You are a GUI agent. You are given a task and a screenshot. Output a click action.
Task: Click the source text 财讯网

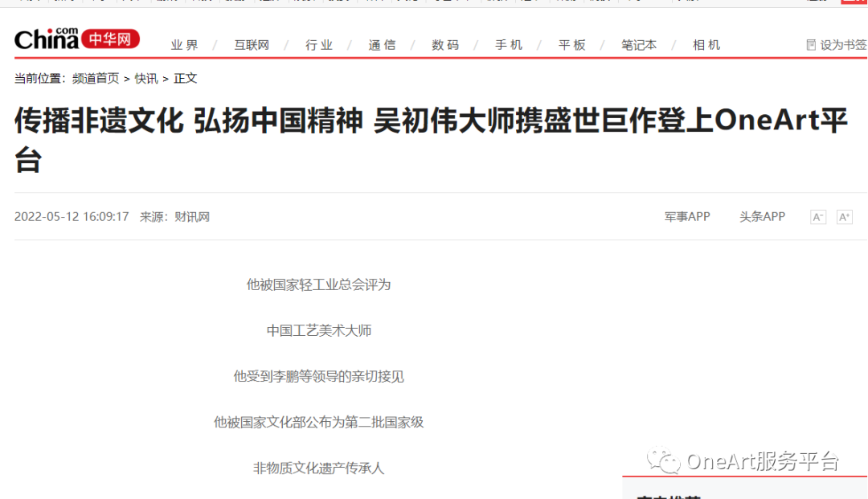tap(192, 217)
